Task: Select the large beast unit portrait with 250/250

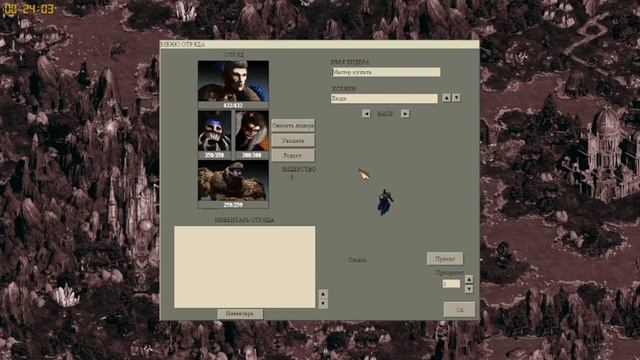Action: pyautogui.click(x=233, y=180)
